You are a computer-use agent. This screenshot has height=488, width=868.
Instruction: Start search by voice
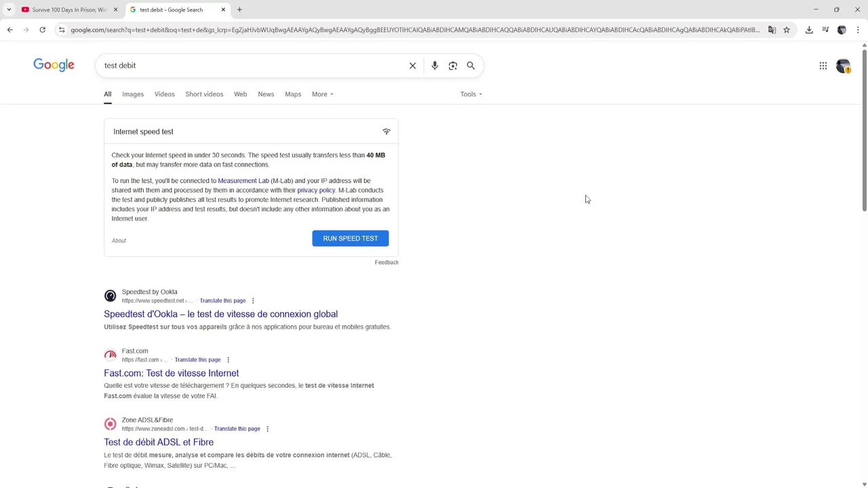coord(435,66)
